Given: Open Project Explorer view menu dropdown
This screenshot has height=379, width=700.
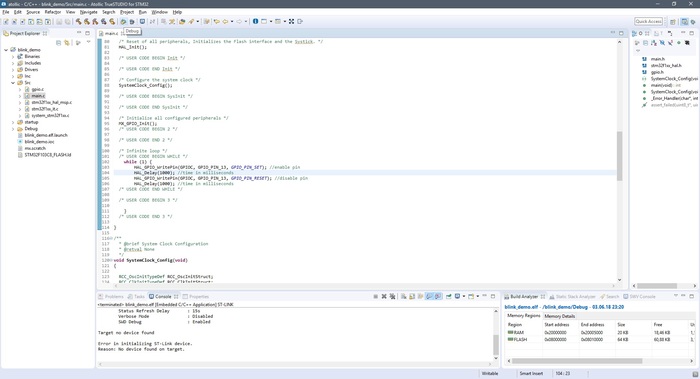Looking at the screenshot, I should tap(88, 42).
